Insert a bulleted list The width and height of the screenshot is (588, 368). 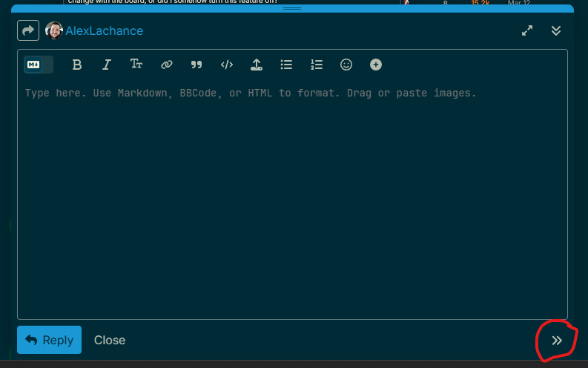tap(286, 65)
